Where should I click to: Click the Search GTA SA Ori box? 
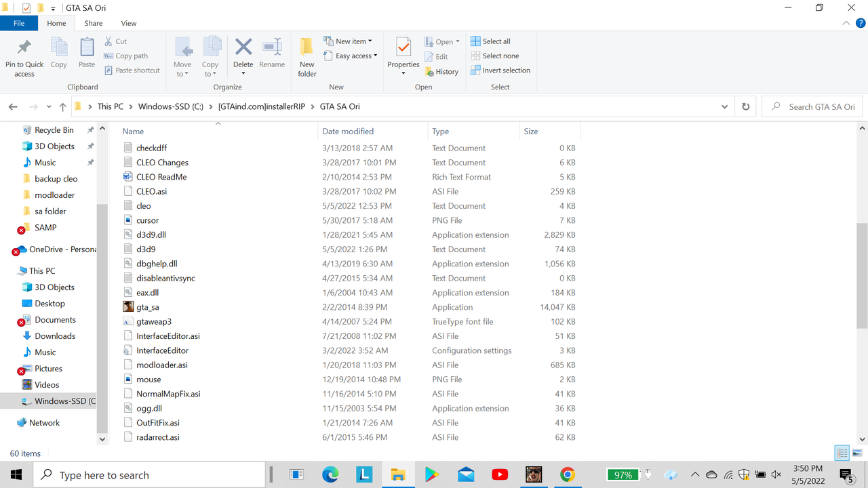coord(812,107)
